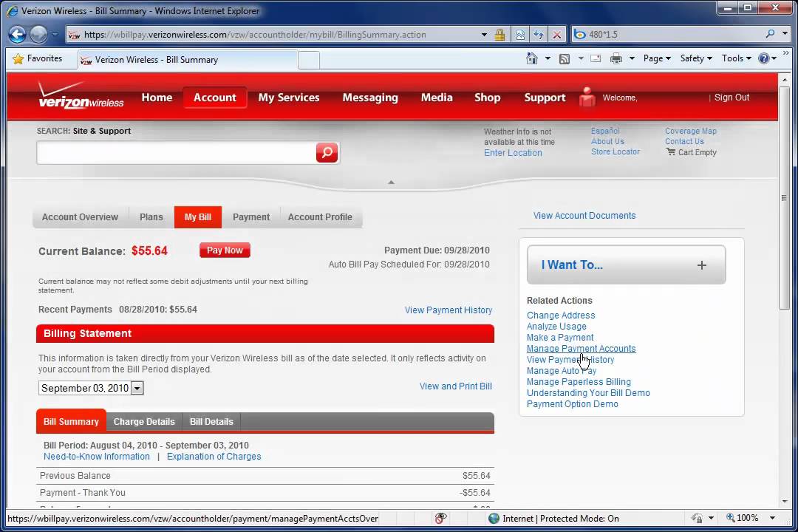
Task: Click the Read Mail icon in command bar
Action: point(596,58)
